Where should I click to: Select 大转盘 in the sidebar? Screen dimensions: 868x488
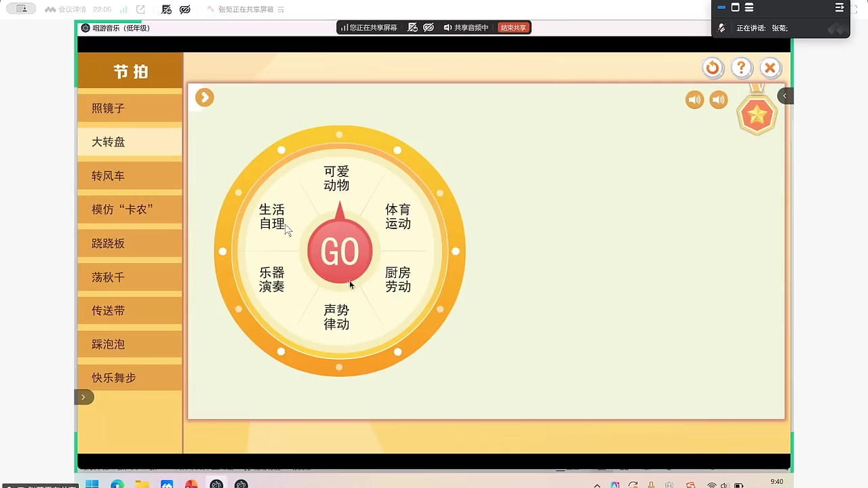coord(130,142)
